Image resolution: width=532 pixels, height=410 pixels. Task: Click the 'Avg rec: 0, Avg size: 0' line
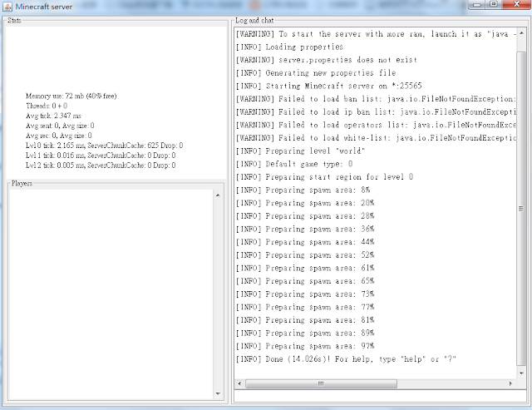point(59,136)
